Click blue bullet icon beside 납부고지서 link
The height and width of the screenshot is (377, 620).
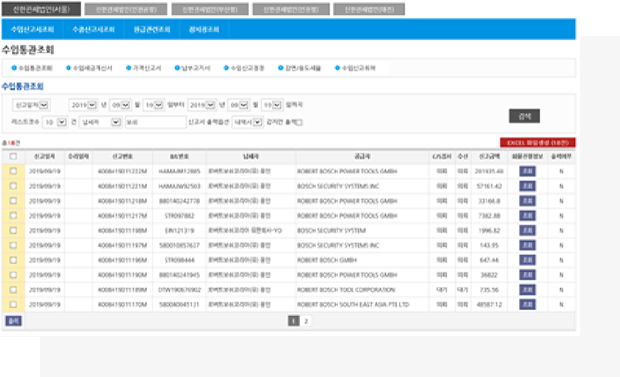pos(177,68)
